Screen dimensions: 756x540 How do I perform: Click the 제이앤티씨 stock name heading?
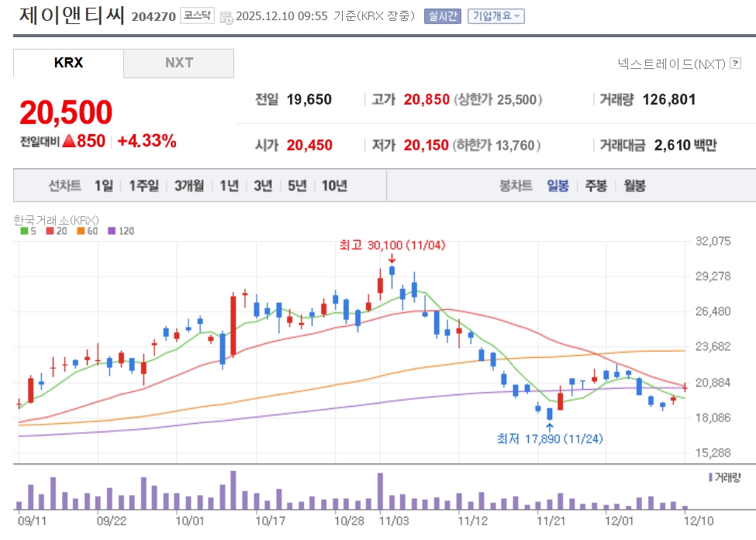tap(72, 15)
